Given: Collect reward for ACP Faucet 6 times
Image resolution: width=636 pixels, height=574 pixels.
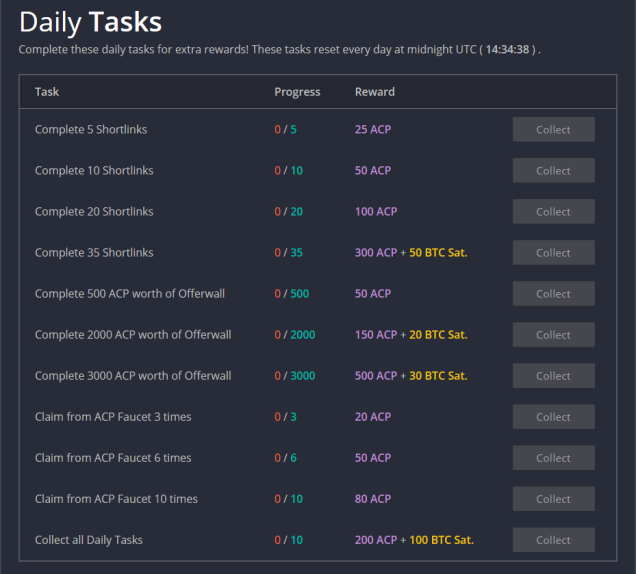Looking at the screenshot, I should click(x=554, y=458).
